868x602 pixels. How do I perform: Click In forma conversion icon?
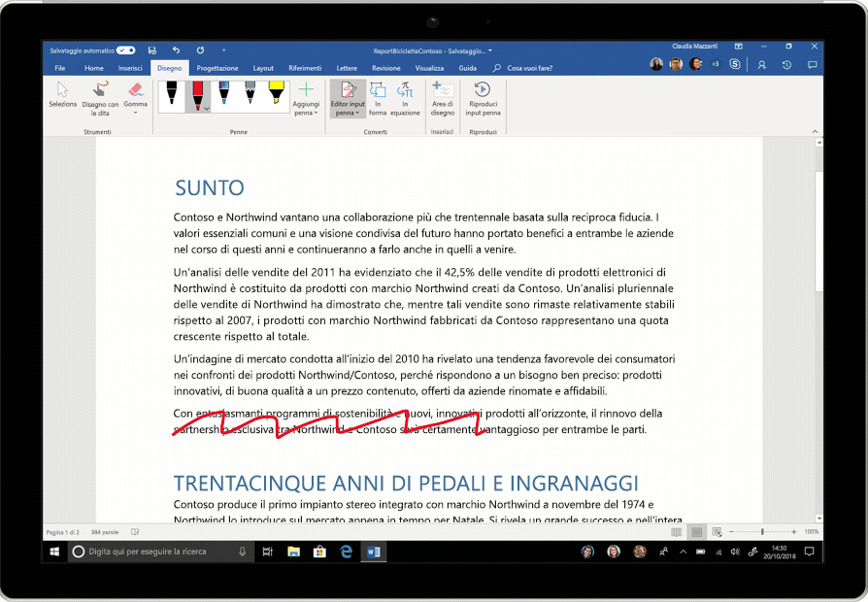coord(378,96)
